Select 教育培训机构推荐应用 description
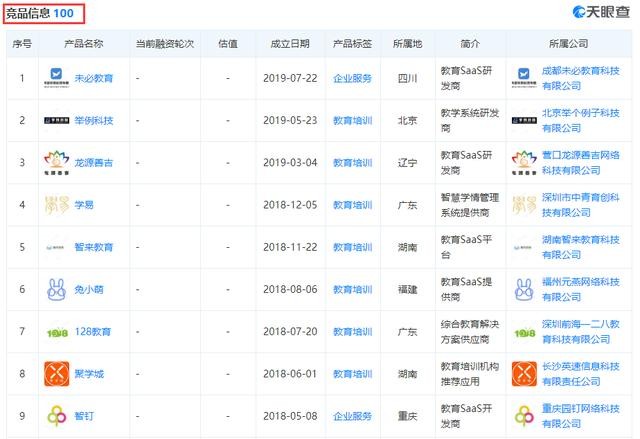The image size is (640, 439). [x=470, y=374]
